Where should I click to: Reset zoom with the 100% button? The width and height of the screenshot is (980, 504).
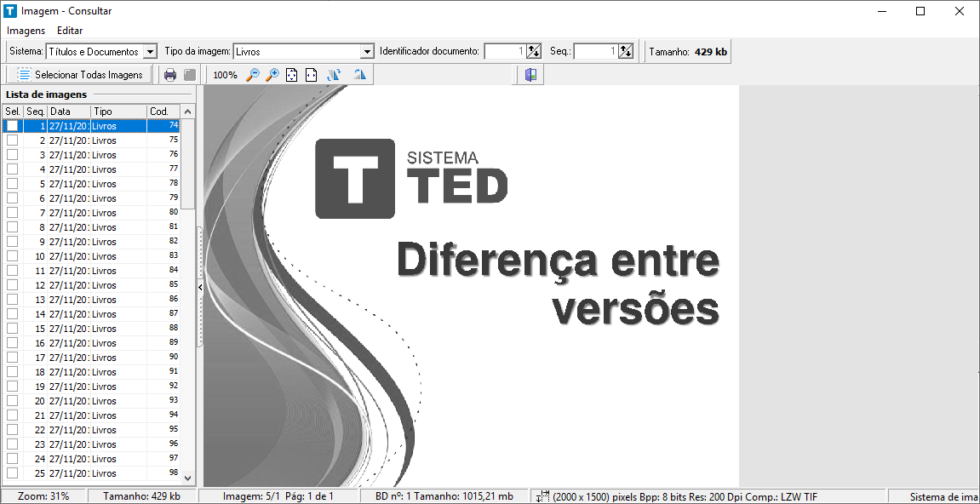(x=225, y=75)
